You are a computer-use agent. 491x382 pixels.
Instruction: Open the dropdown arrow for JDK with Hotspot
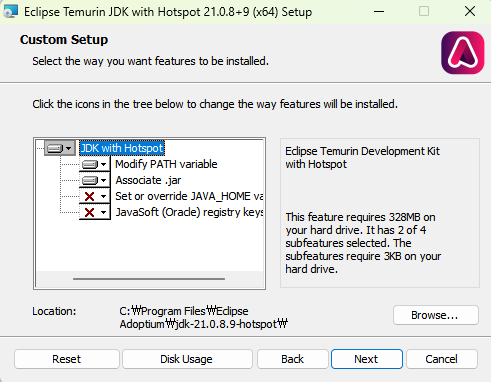69,148
